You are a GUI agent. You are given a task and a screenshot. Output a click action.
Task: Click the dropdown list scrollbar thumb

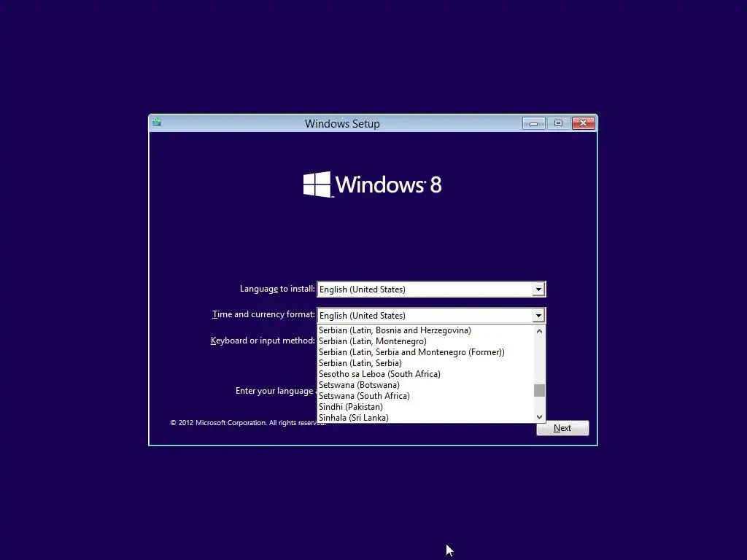pyautogui.click(x=539, y=390)
